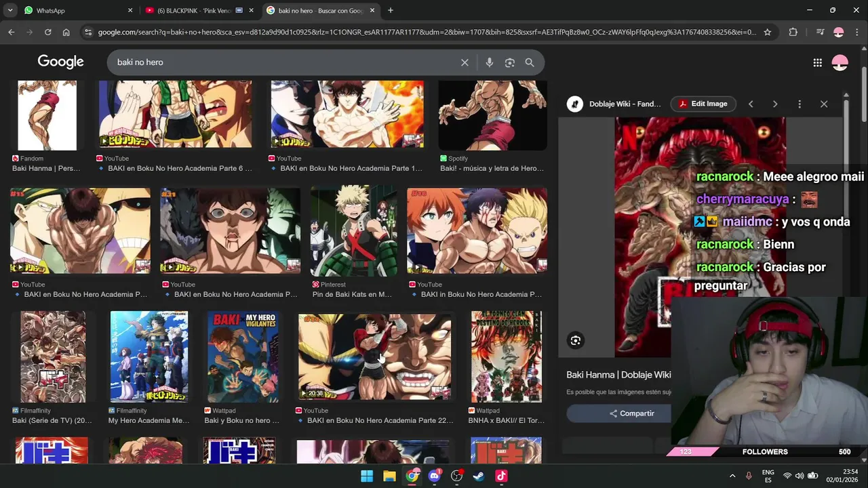
Task: Show next image in preview panel
Action: (775, 104)
